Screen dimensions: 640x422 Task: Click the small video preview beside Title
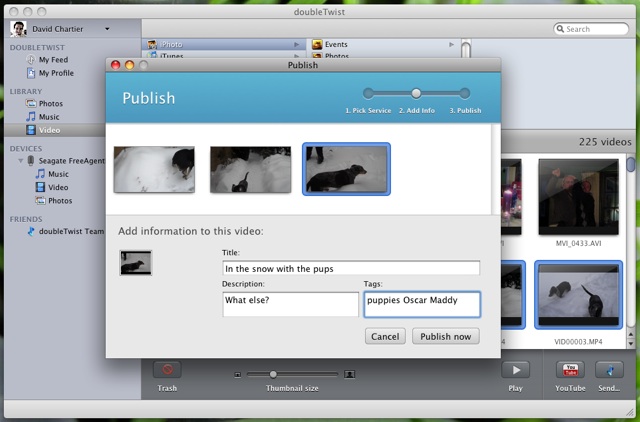[136, 263]
